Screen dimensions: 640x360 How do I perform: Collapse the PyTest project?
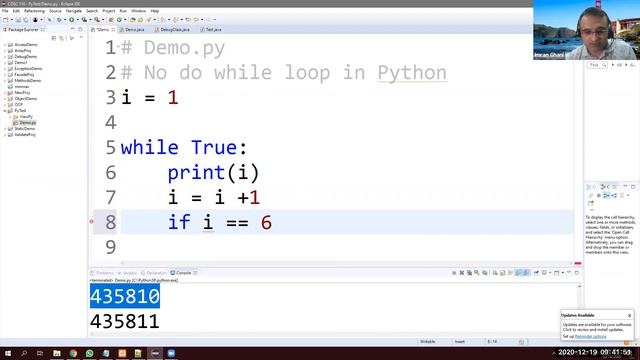pyautogui.click(x=5, y=111)
